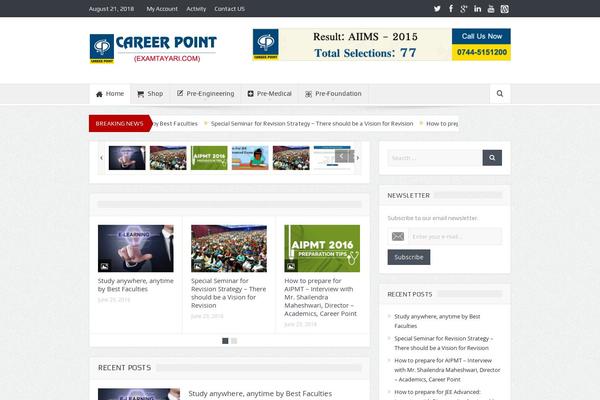Click the AIIMS 2015 result banner

(x=382, y=44)
